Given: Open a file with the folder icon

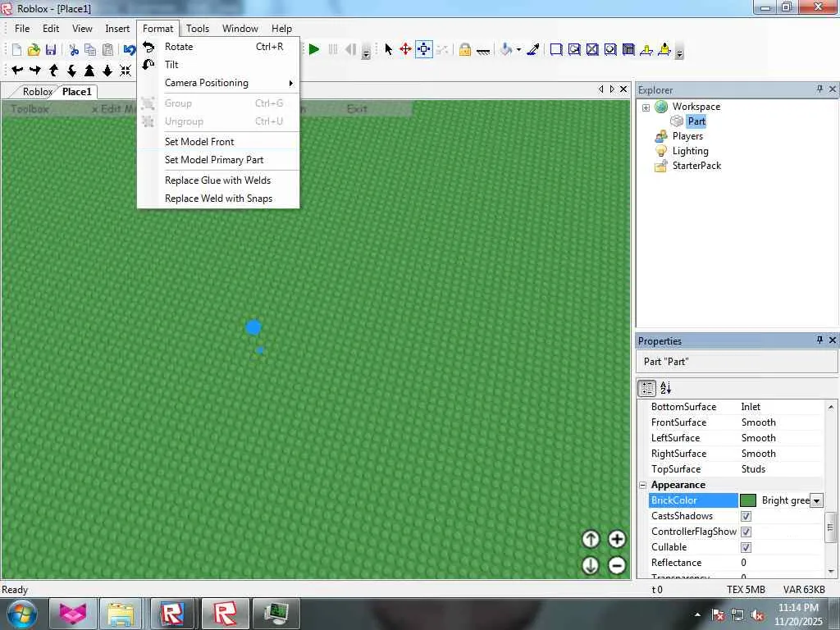Looking at the screenshot, I should pyautogui.click(x=34, y=50).
